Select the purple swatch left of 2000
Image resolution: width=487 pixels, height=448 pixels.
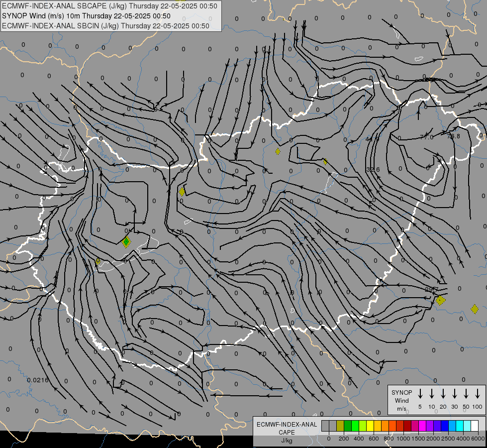click(x=430, y=426)
